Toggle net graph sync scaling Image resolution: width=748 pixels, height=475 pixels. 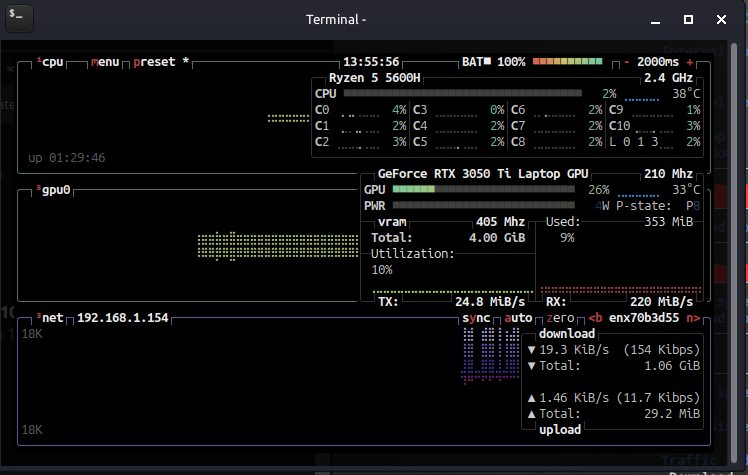[x=476, y=318]
